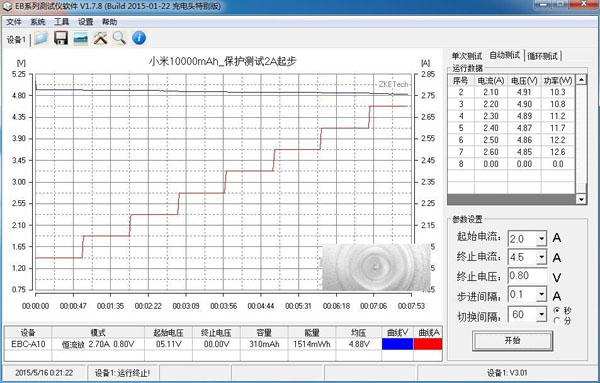
Task: Switch to the 自动测试 tab
Action: (505, 55)
